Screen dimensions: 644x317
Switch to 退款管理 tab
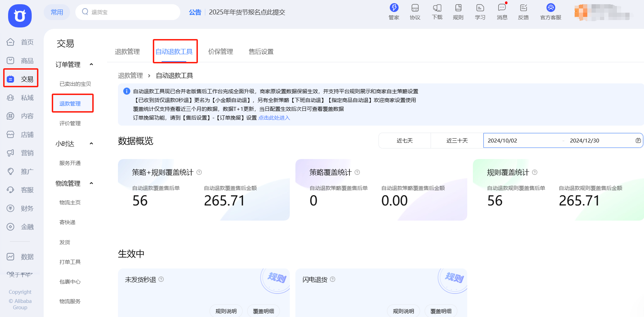127,52
